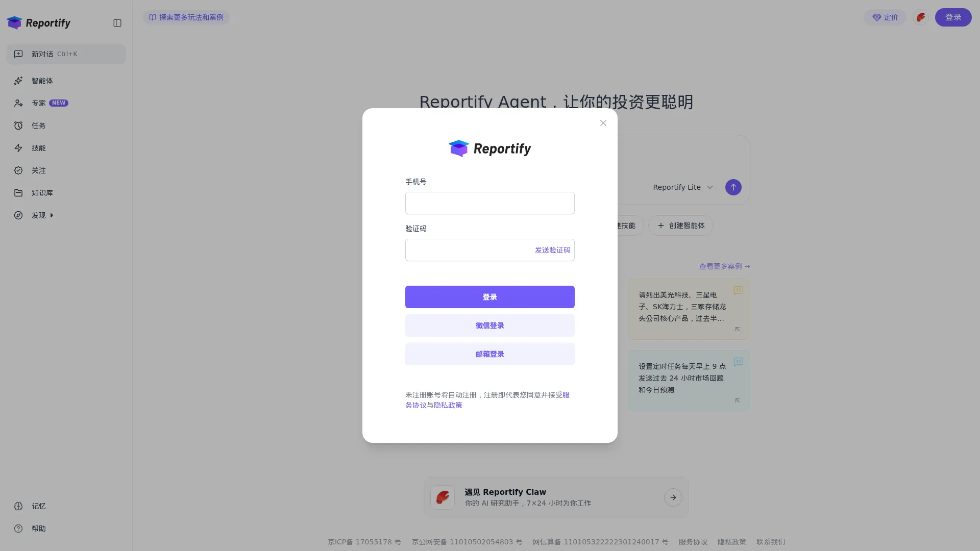Open the 服务协议 link in dialog
Screen dimensions: 980x551
[416, 405]
